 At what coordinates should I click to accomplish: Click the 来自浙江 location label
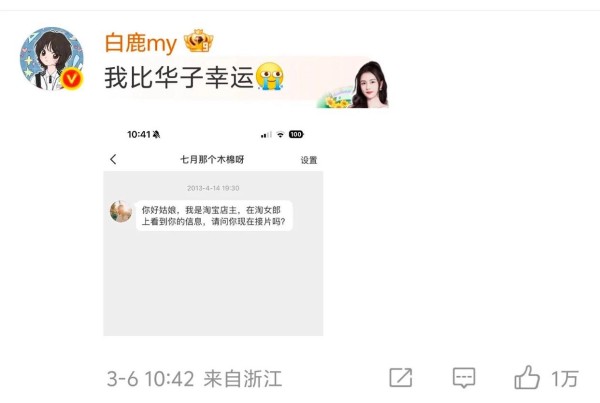point(243,379)
